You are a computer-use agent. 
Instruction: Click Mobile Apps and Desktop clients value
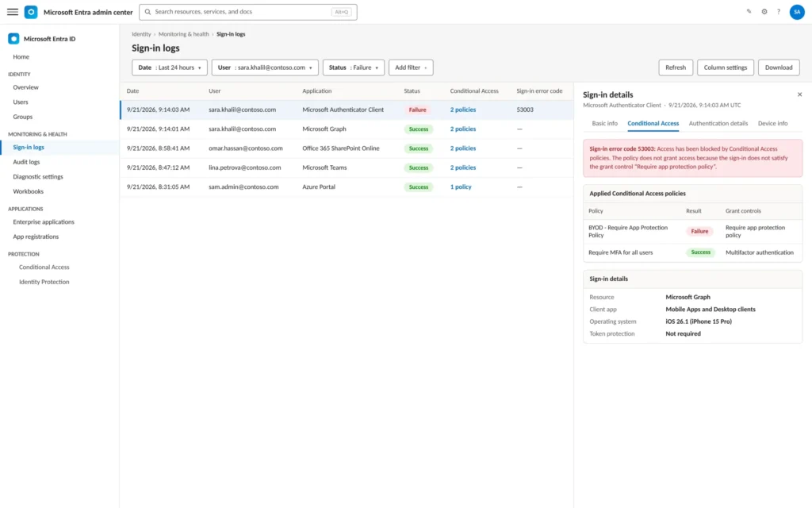pos(710,309)
